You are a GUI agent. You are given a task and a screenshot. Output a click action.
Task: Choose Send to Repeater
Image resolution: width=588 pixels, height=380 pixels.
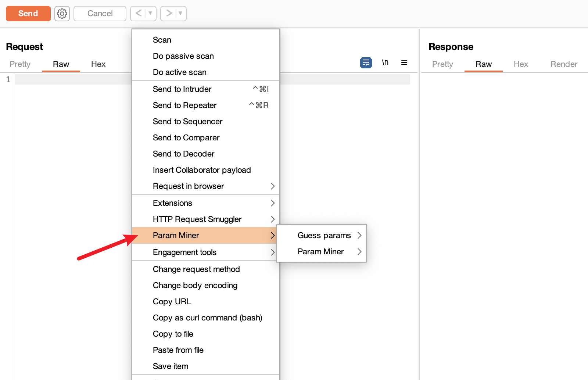(x=206, y=105)
